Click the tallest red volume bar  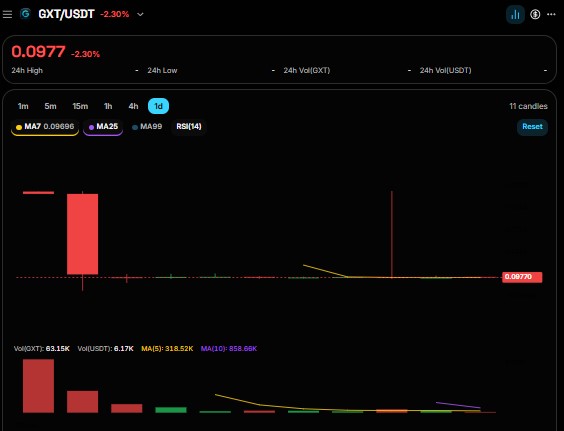pos(38,386)
